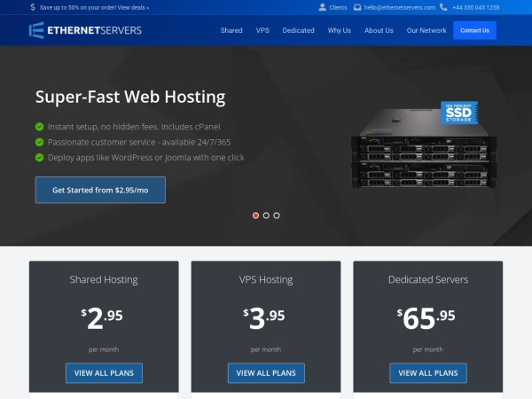This screenshot has height=399, width=532.
Task: Click the $2.95 price
Action: click(102, 318)
